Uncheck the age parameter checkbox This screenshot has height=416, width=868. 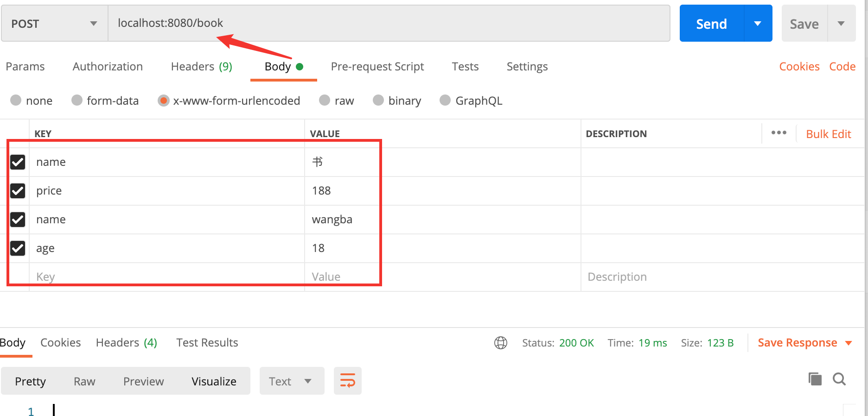[18, 248]
